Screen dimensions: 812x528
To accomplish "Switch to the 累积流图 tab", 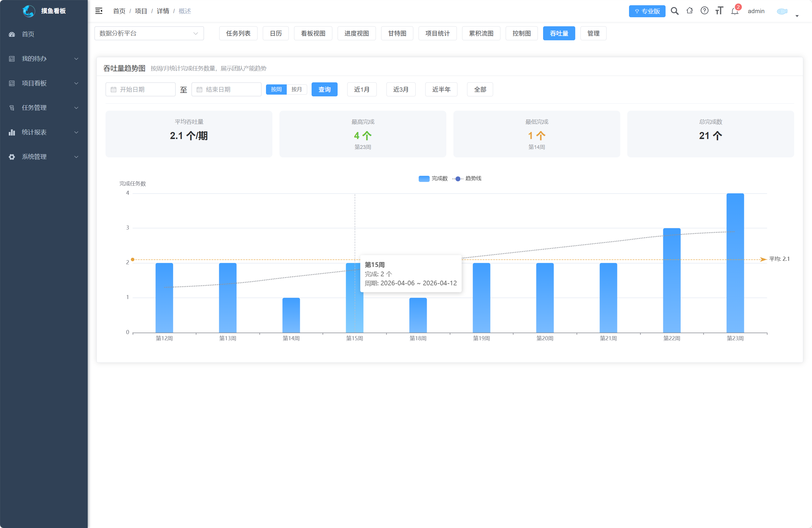I will click(481, 33).
